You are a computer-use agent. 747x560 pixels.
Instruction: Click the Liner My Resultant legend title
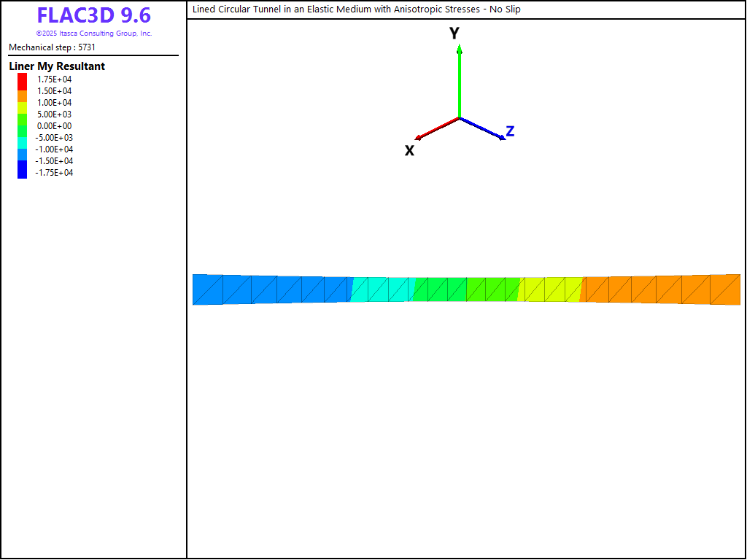coord(57,66)
